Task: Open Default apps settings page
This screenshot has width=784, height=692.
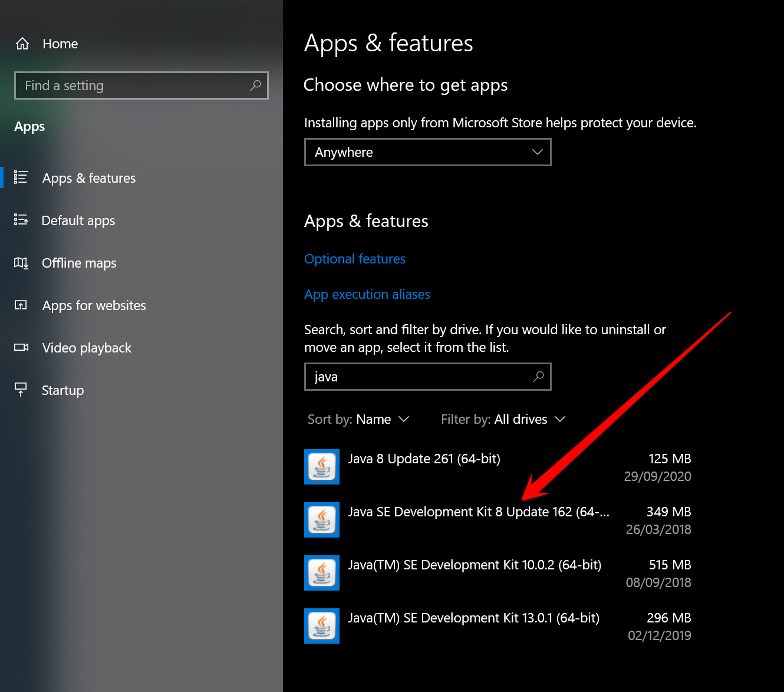Action: pos(78,220)
